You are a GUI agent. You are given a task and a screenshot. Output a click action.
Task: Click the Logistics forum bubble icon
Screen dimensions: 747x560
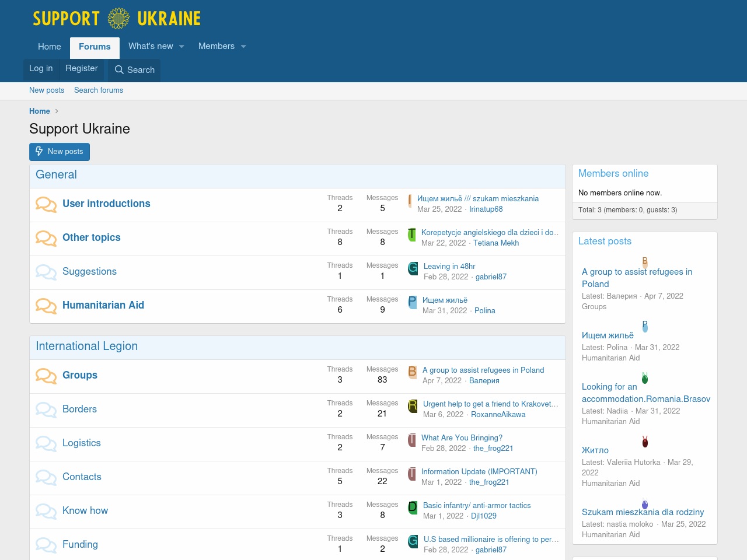[x=46, y=443]
